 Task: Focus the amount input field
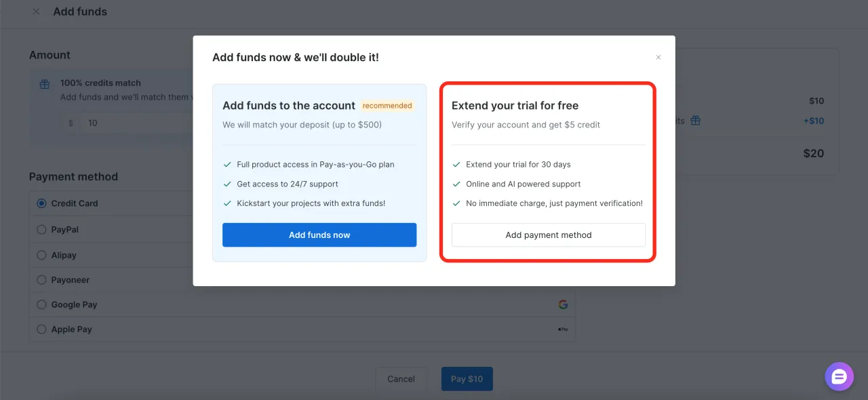tap(136, 123)
